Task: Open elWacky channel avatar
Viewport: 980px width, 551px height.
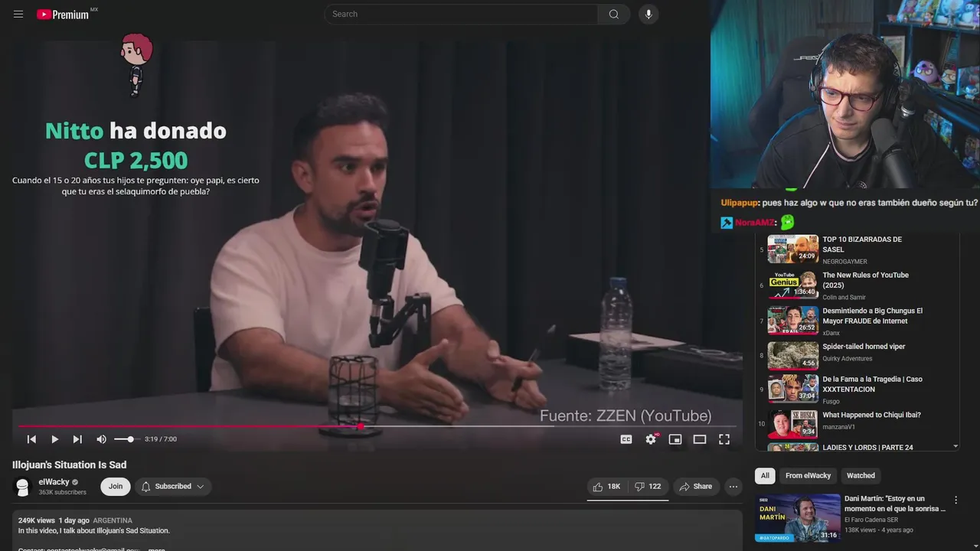Action: coord(23,487)
